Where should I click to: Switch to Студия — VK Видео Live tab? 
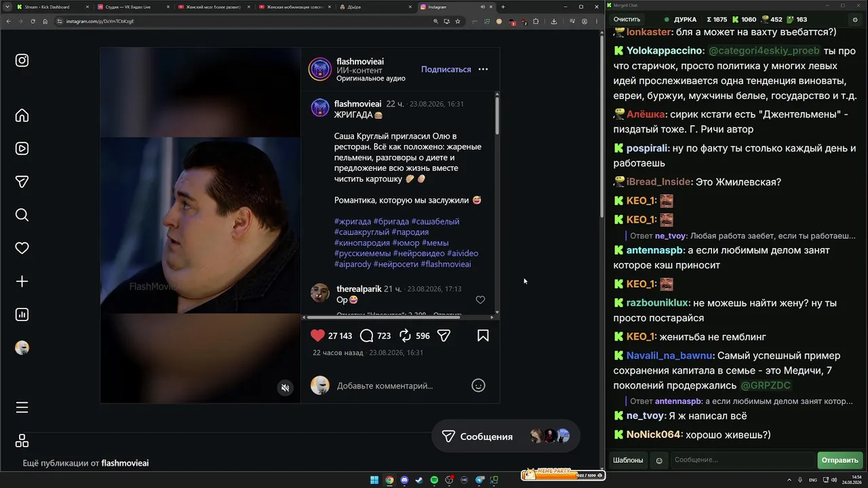(x=132, y=7)
